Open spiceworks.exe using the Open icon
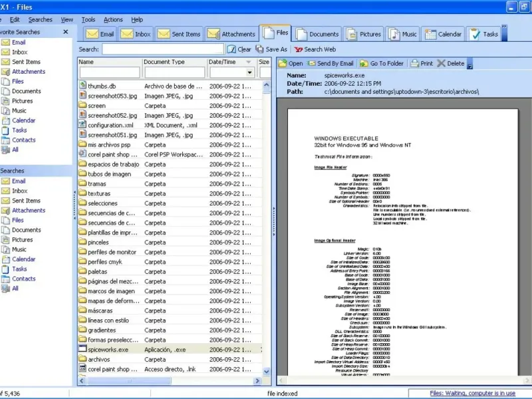The height and width of the screenshot is (399, 532). (283, 63)
